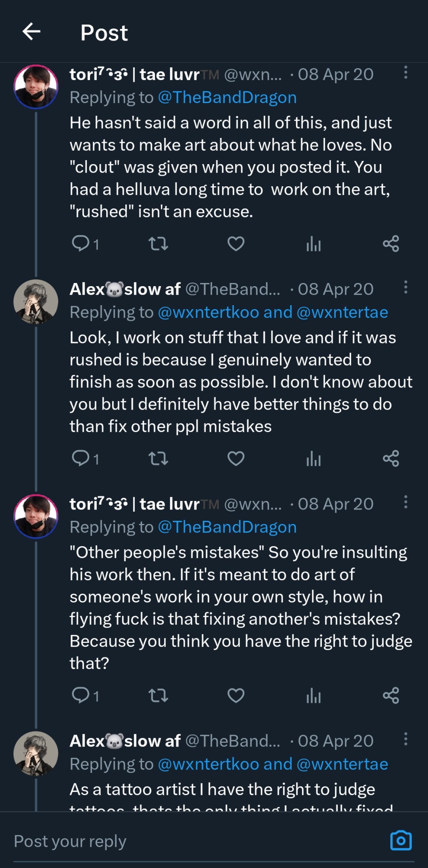Reply to Alex's "Look, I work on stuff" post
This screenshot has width=428, height=868.
click(x=81, y=458)
